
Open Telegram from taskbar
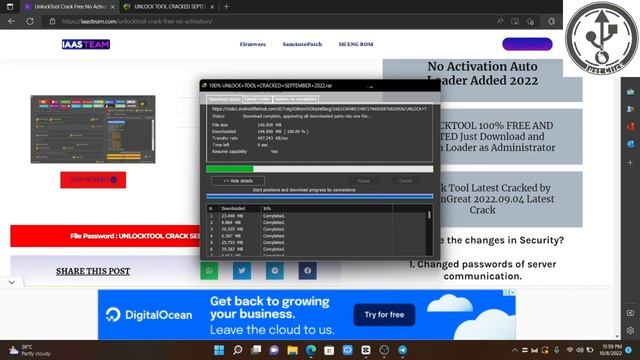(402, 350)
